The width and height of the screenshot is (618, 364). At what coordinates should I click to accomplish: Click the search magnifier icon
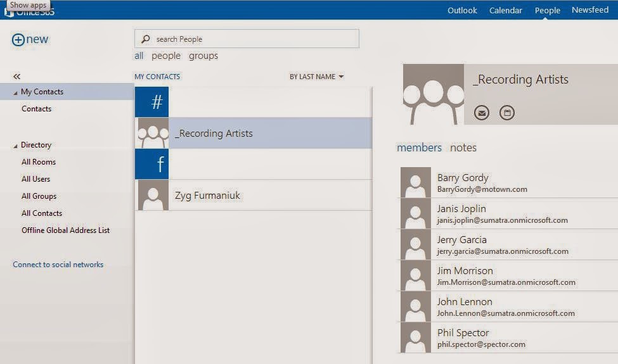pos(146,39)
